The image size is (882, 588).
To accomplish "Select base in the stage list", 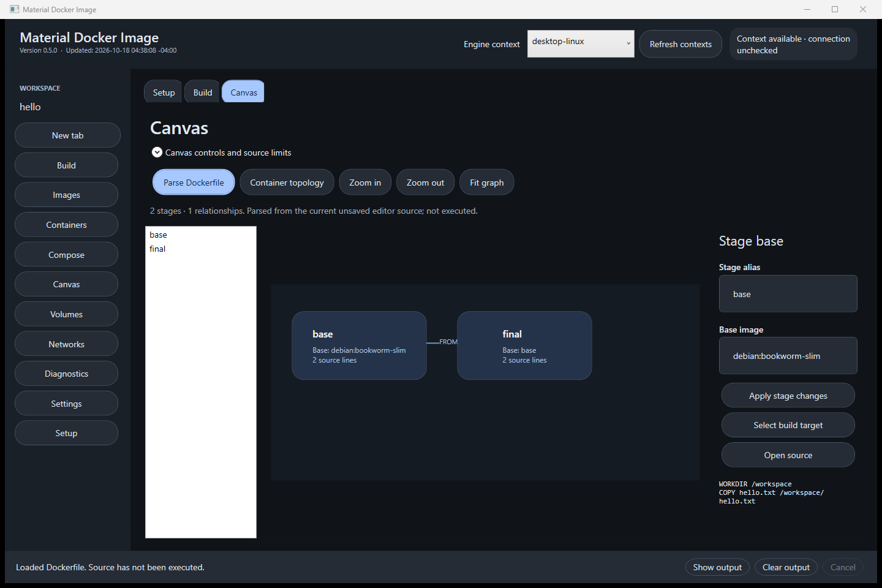I will (201, 235).
